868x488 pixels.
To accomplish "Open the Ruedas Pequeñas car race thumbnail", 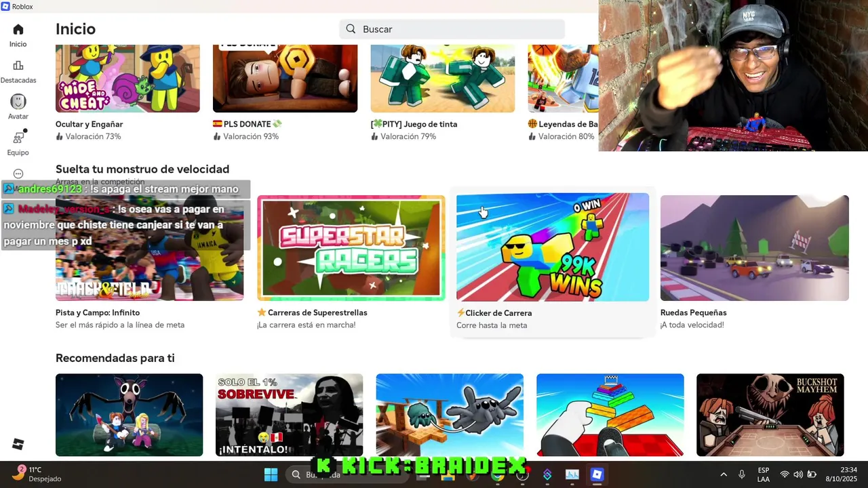I will coord(755,248).
